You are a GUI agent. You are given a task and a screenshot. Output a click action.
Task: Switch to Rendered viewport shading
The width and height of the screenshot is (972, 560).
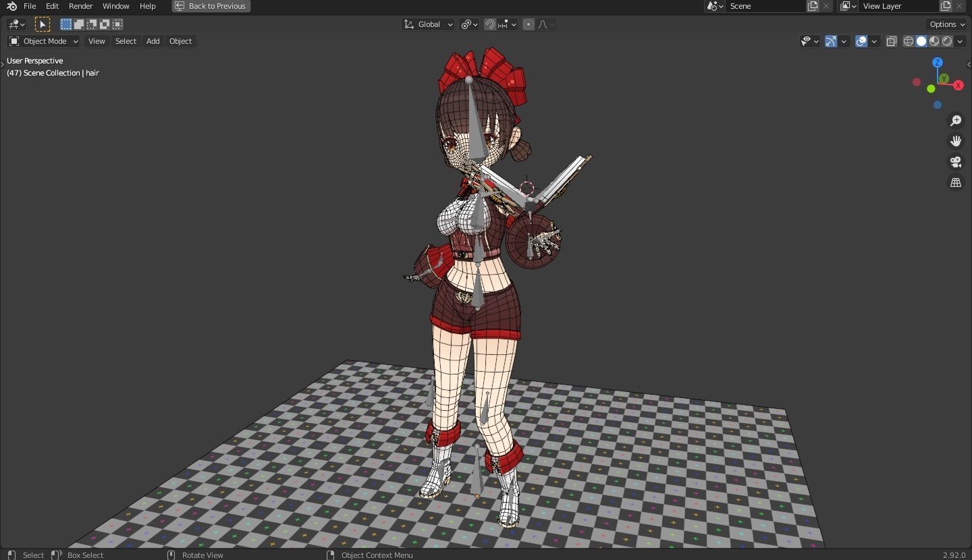[947, 41]
